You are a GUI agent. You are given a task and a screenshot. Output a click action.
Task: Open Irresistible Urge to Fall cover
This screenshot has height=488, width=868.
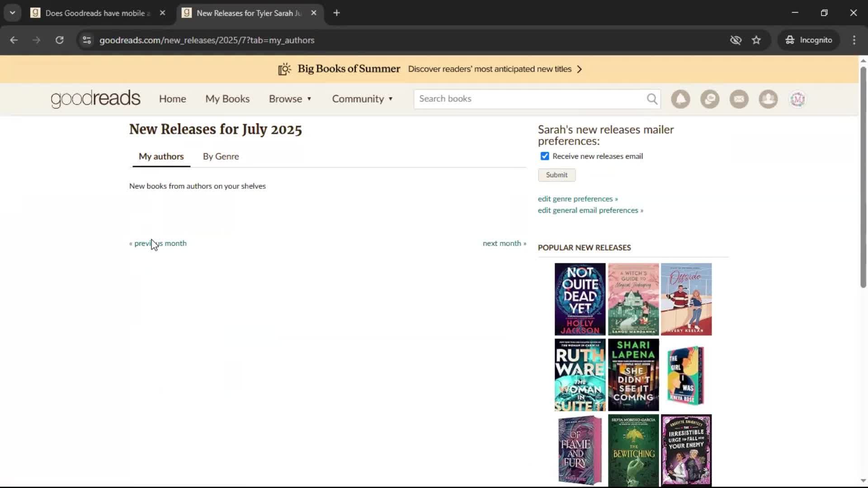686,450
